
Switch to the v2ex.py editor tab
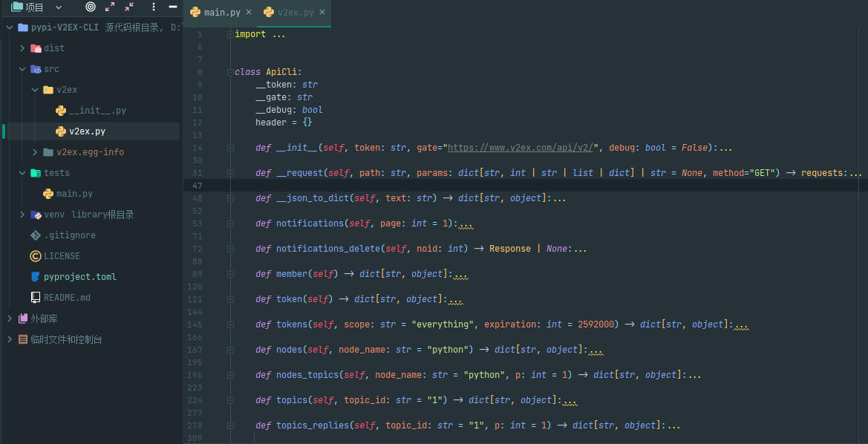click(x=295, y=12)
